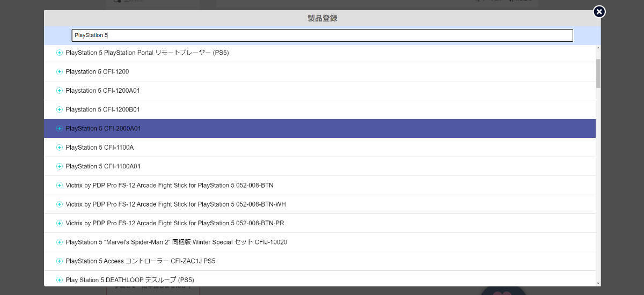Select Victrix FS-12 Arcade Fight Stick 052-008-BTN

[x=169, y=186]
